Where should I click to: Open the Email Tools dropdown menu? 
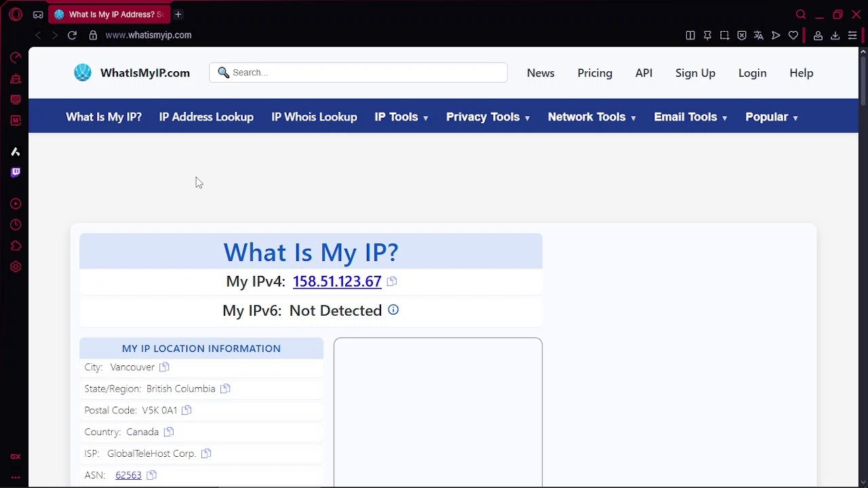click(x=690, y=117)
